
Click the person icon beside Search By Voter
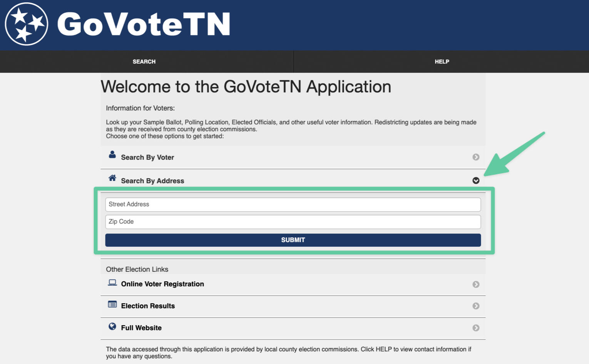(x=112, y=155)
